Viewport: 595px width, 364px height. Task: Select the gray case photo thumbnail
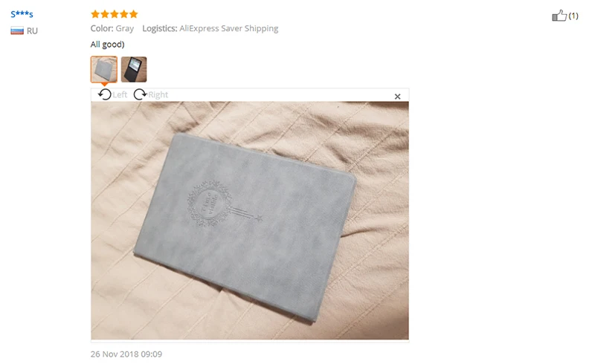(x=104, y=69)
